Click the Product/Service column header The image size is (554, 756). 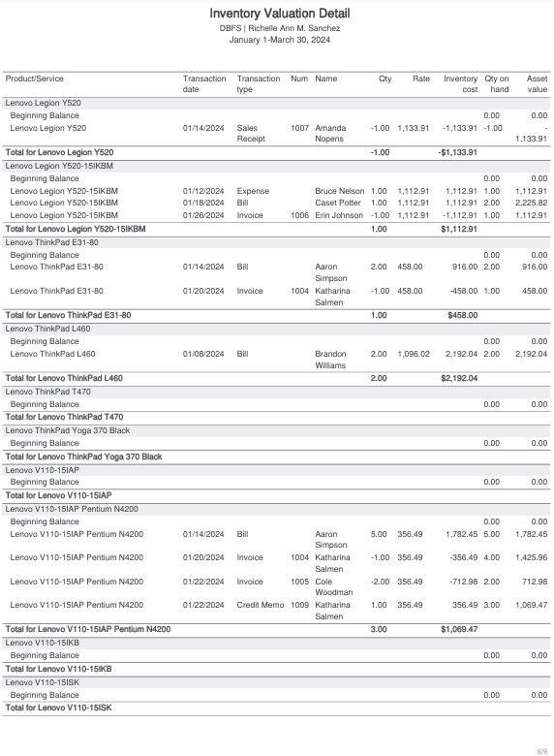(34, 79)
